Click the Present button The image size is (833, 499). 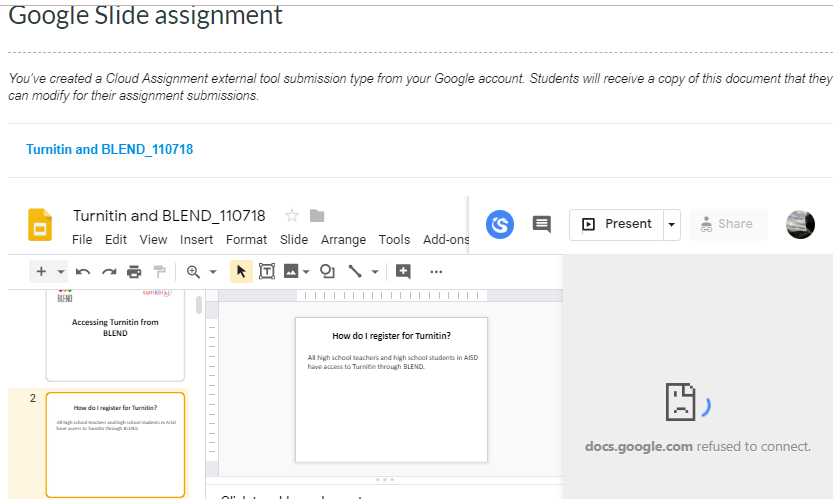[x=617, y=224]
